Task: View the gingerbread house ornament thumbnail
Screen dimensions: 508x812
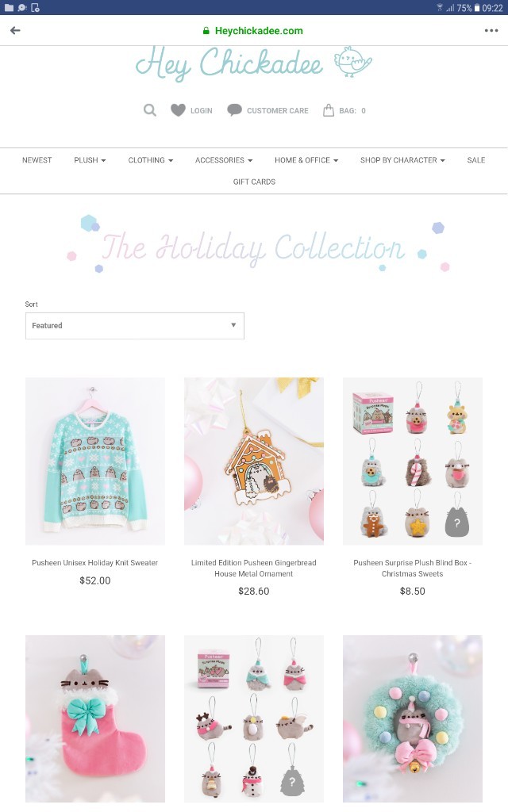Action: click(x=254, y=461)
